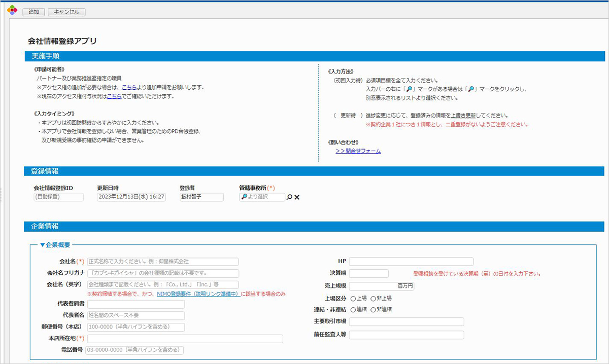Screen dimensions: 609x364
Task: Click the colorful app logo at top left
Action: point(12,10)
